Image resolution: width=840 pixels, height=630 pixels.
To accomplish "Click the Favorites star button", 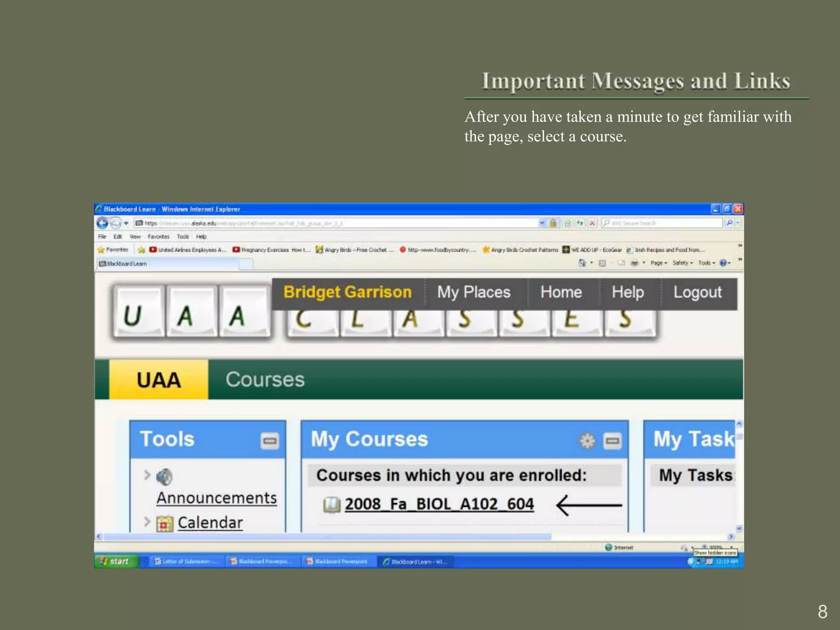I will (x=113, y=250).
